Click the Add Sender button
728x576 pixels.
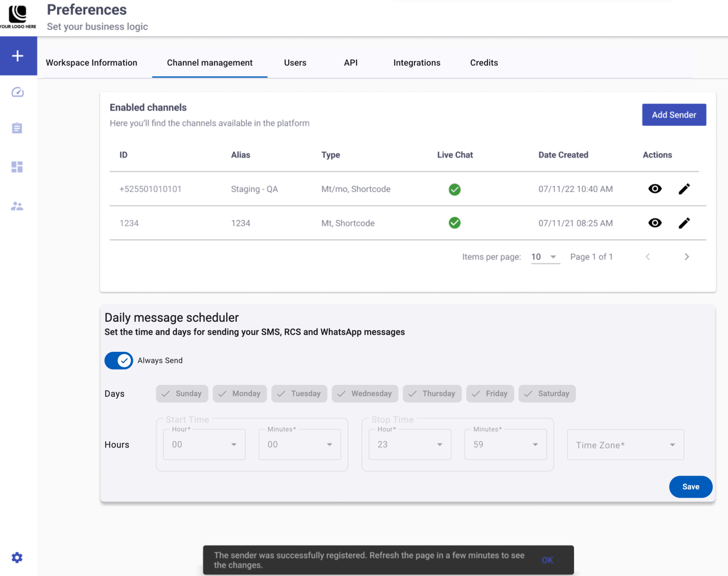tap(674, 115)
